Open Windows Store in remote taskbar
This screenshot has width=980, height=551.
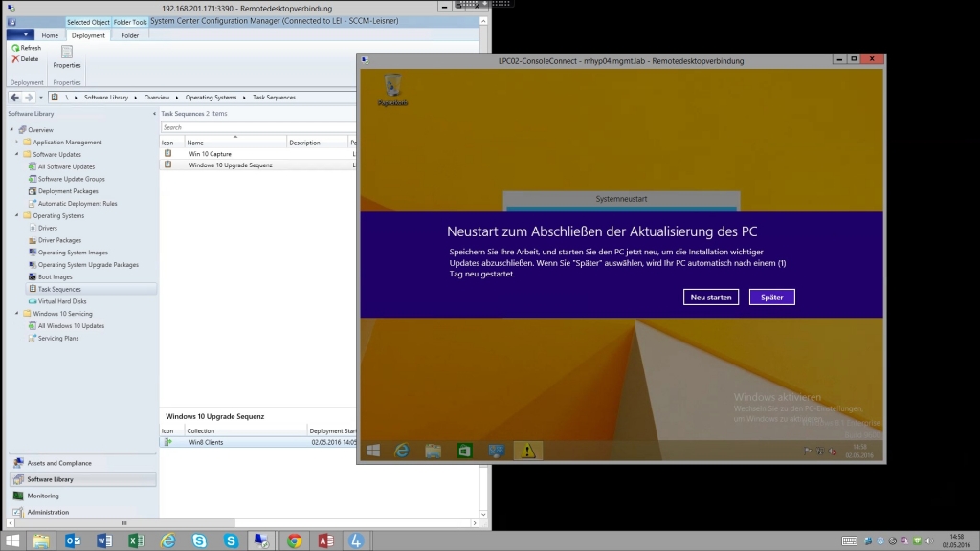[x=464, y=451]
